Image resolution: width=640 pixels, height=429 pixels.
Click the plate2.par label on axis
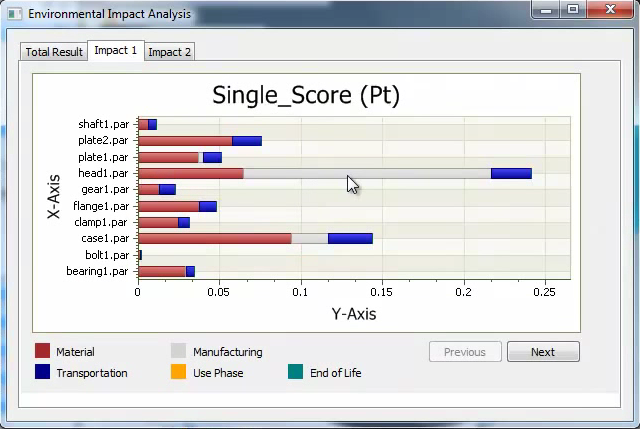coord(104,141)
